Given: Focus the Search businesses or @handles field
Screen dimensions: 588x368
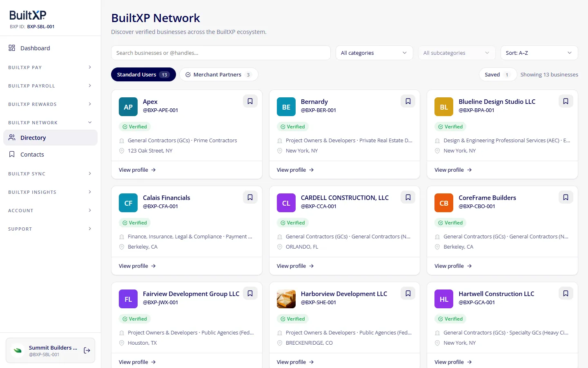Looking at the screenshot, I should pyautogui.click(x=221, y=53).
